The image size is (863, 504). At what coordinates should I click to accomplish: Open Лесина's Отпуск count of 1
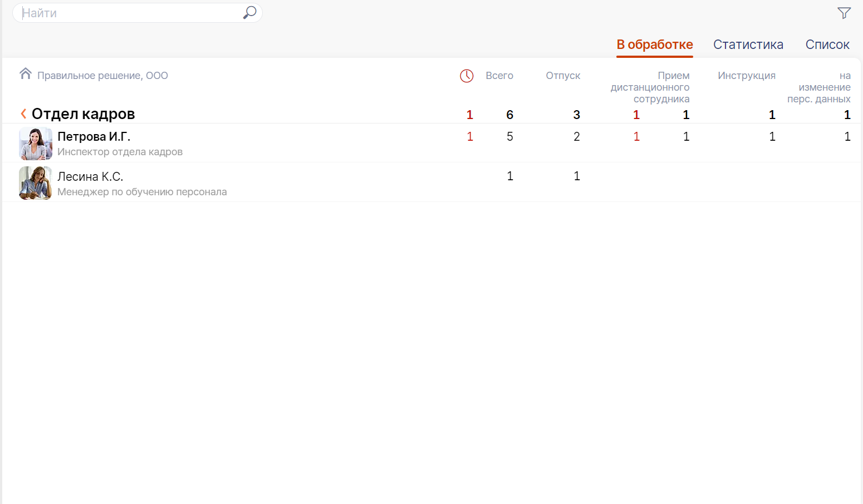pos(576,176)
